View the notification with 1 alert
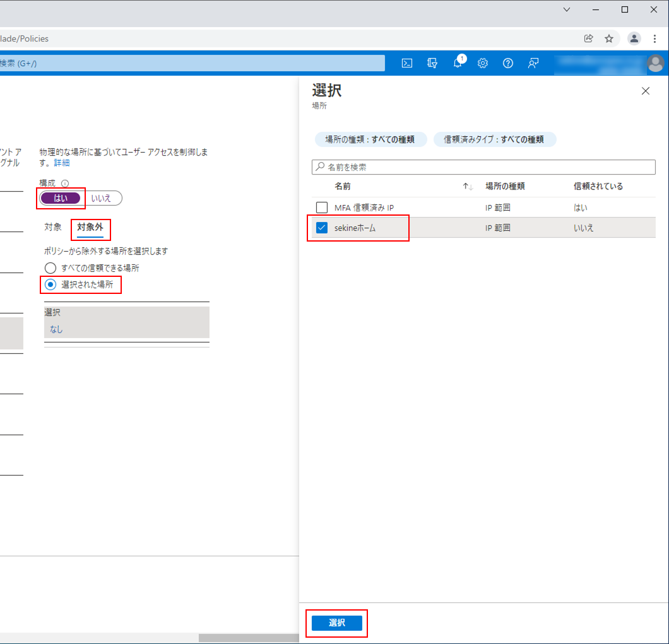This screenshot has width=669, height=644. [x=458, y=63]
